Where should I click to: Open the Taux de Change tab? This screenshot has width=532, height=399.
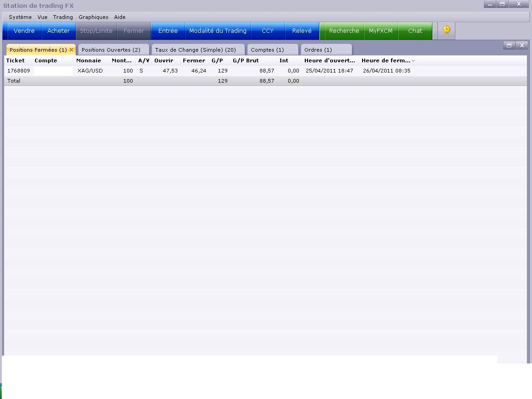click(195, 50)
